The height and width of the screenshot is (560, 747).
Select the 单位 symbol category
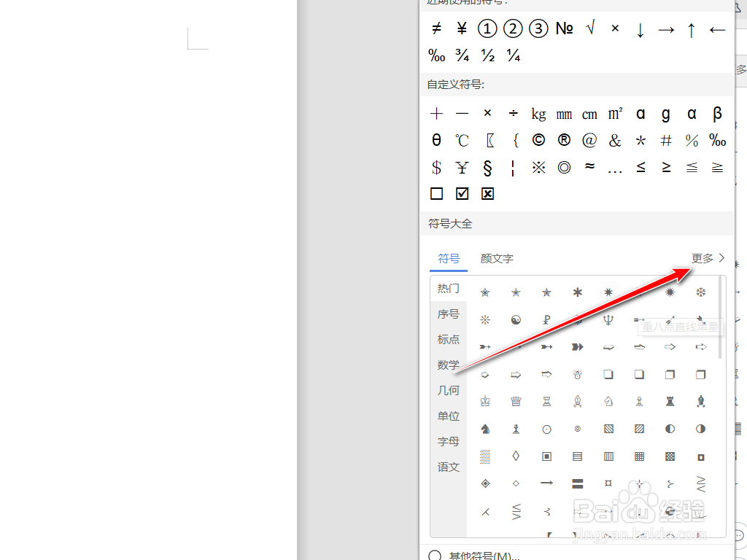pyautogui.click(x=449, y=416)
